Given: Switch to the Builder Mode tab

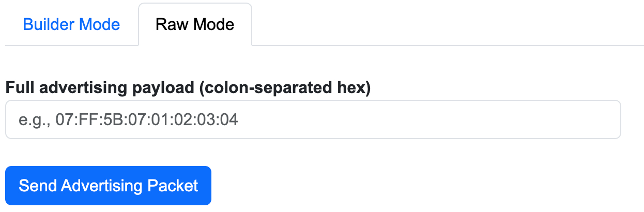Looking at the screenshot, I should coord(71,24).
